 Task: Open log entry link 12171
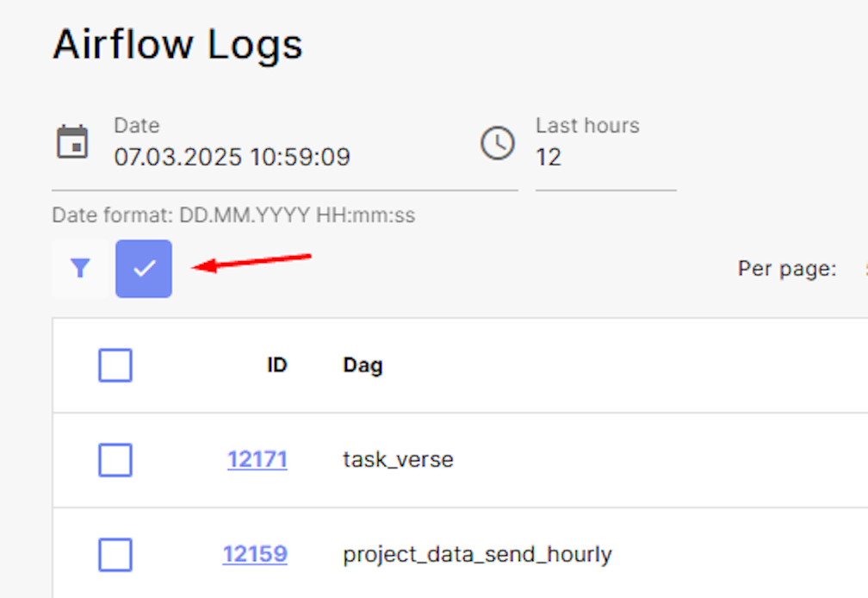(x=257, y=459)
